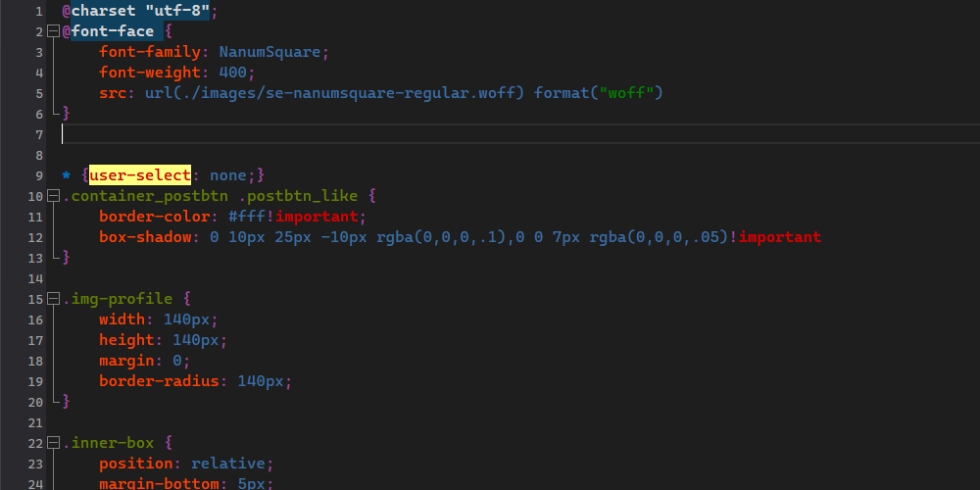
Task: Click line number 21 in the gutter
Action: (x=35, y=423)
